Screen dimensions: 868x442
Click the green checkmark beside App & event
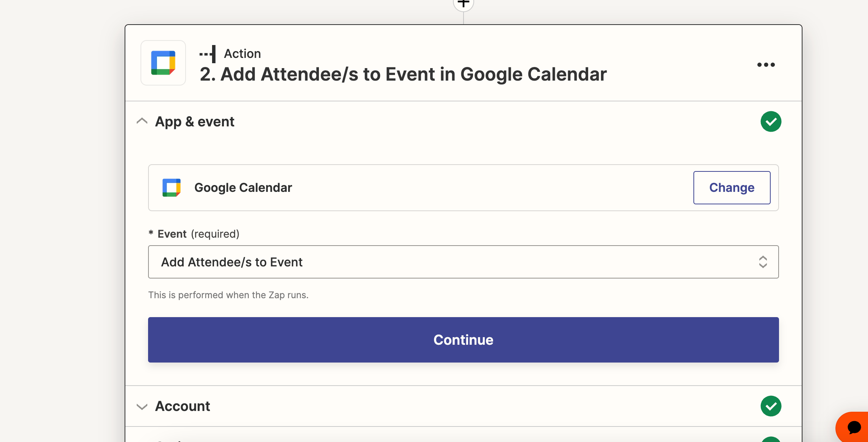[x=771, y=121]
